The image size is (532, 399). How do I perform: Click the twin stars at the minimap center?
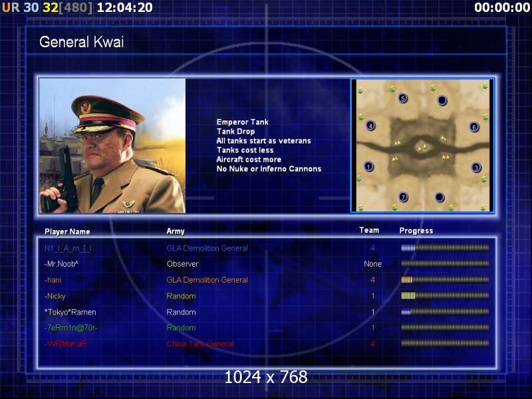click(422, 147)
